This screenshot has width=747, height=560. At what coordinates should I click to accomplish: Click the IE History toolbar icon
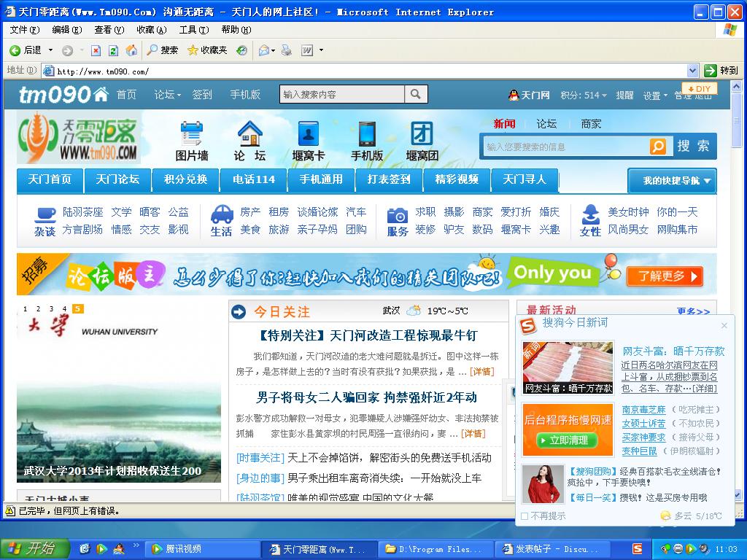click(x=242, y=50)
